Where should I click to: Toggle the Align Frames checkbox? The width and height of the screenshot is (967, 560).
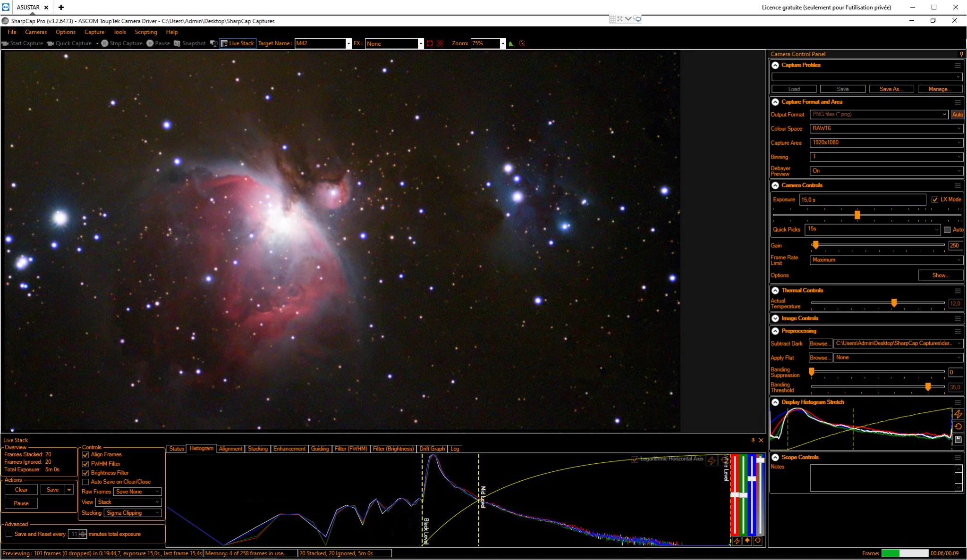(x=85, y=455)
